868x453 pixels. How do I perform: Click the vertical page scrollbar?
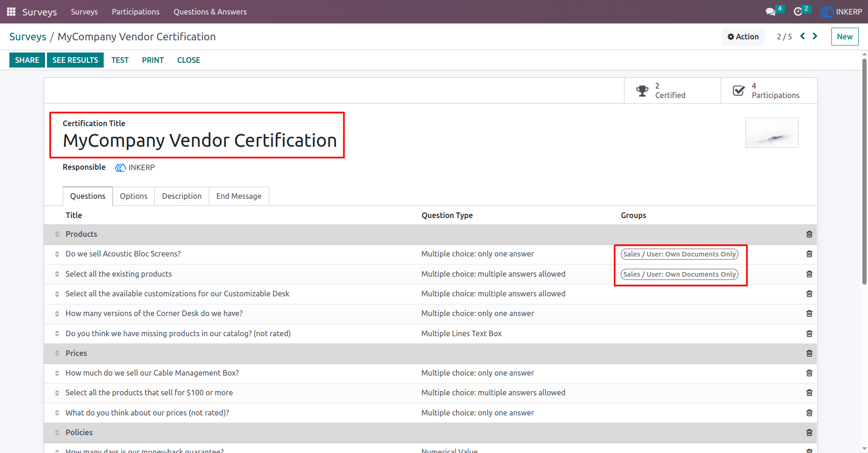coord(864,172)
